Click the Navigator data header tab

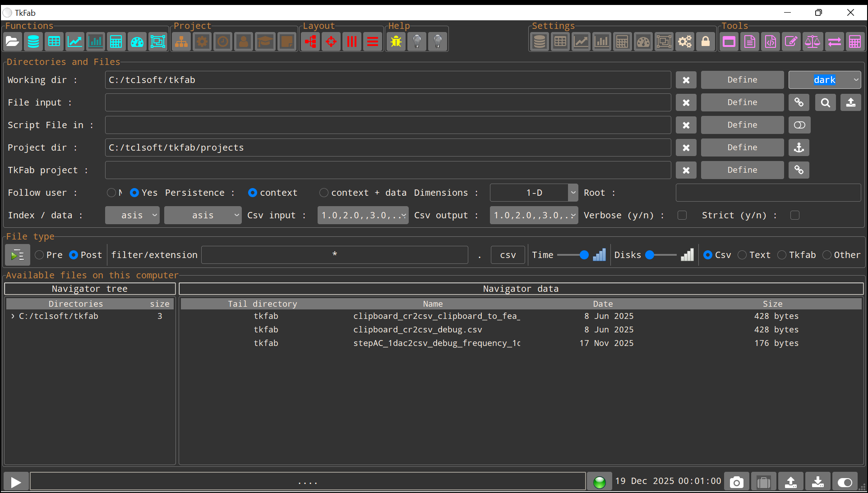pos(521,289)
